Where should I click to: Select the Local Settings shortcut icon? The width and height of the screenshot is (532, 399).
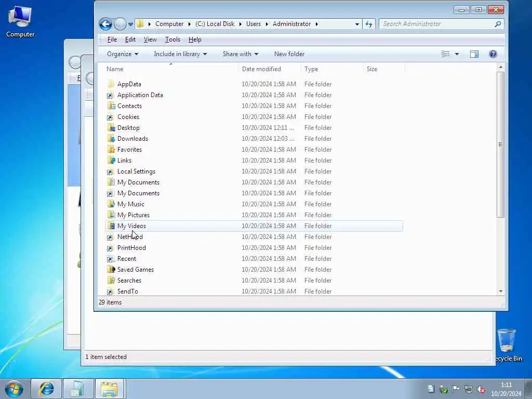[x=110, y=171]
